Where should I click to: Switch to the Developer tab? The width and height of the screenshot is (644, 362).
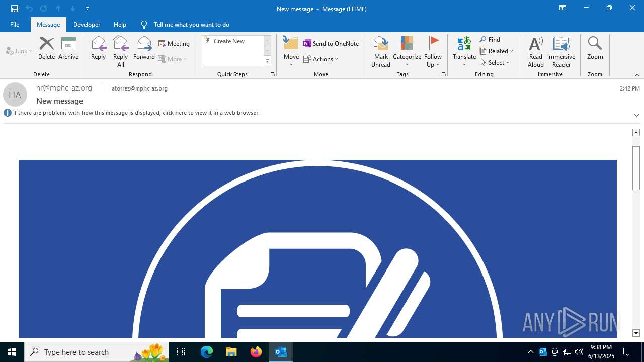coord(87,24)
